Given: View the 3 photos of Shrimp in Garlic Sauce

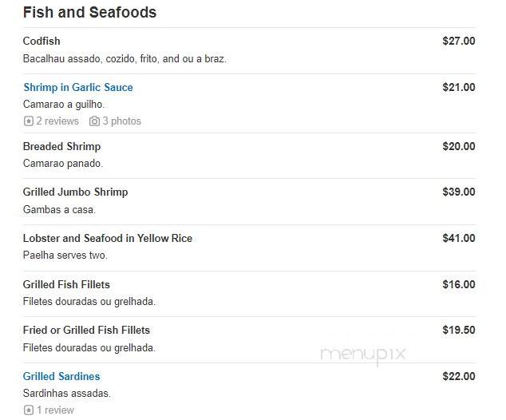Looking at the screenshot, I should [x=121, y=121].
